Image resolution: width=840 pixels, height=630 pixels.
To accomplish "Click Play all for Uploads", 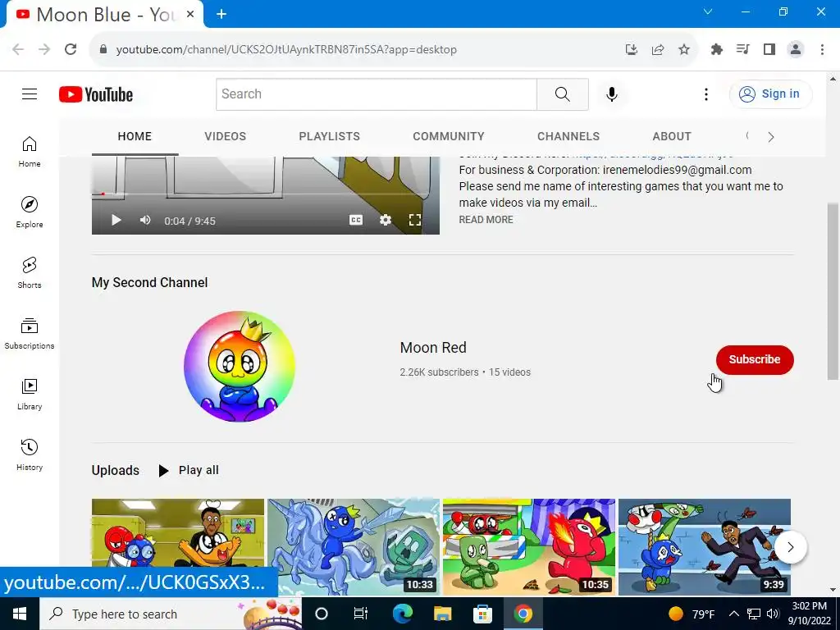I will click(189, 470).
